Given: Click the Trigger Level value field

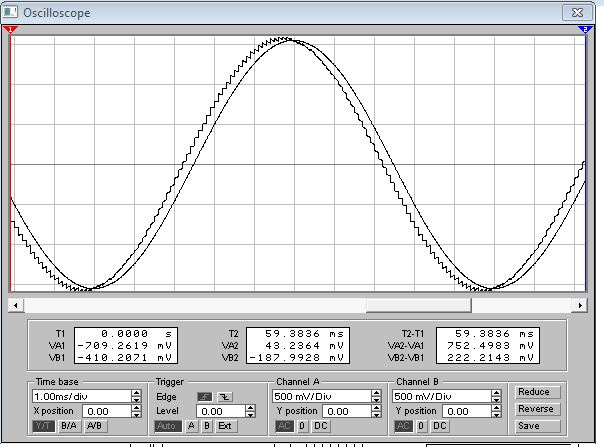Looking at the screenshot, I should (221, 411).
